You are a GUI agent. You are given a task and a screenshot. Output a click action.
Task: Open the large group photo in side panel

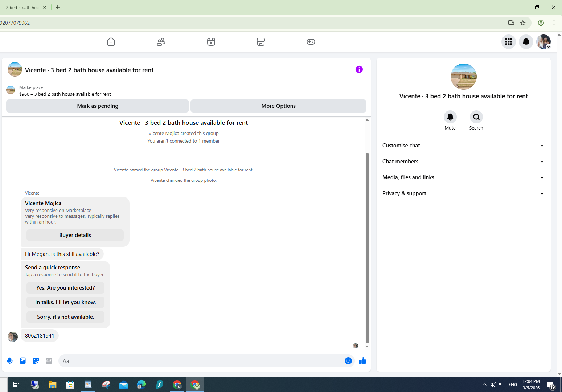464,77
